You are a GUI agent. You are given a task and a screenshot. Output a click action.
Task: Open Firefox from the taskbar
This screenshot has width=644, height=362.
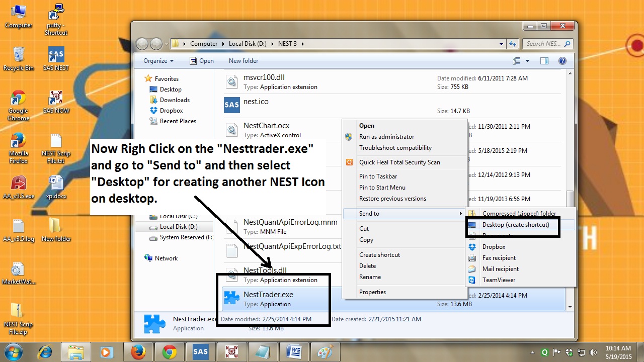138,352
